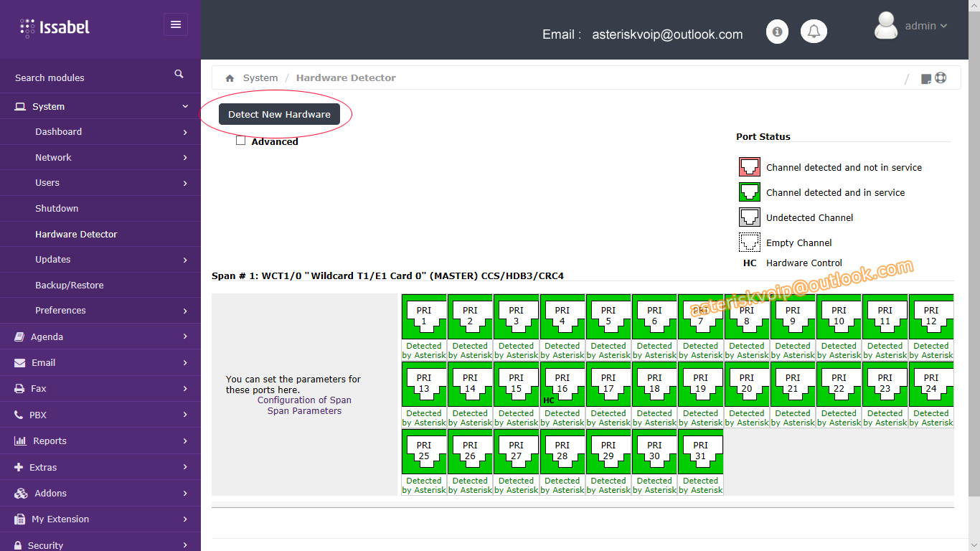The width and height of the screenshot is (980, 551).
Task: Enable the Advanced checkbox
Action: pyautogui.click(x=241, y=141)
